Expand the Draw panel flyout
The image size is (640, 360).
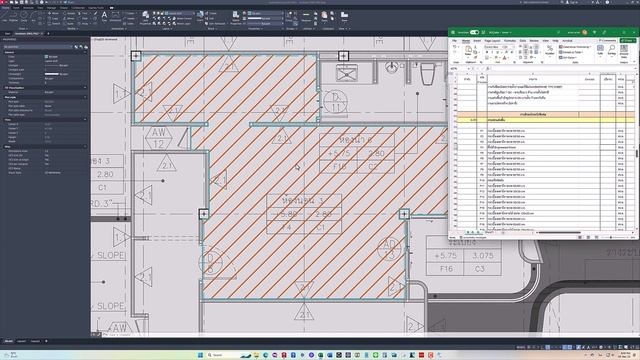coord(23,29)
